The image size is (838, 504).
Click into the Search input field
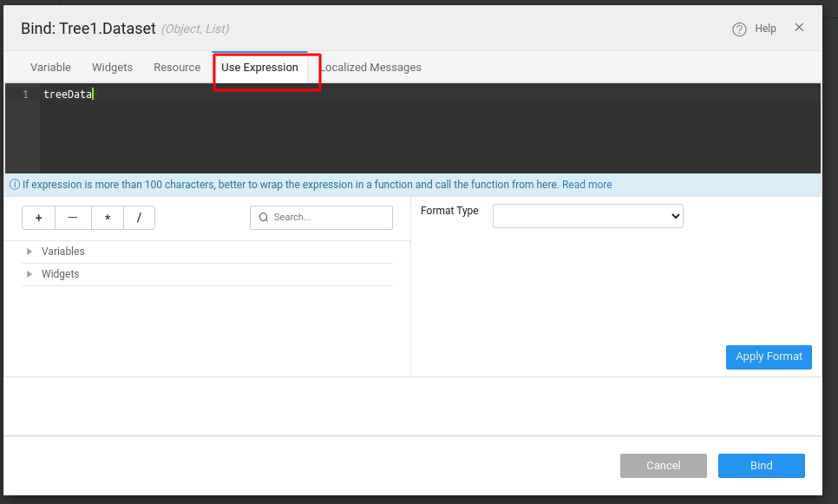(x=330, y=218)
